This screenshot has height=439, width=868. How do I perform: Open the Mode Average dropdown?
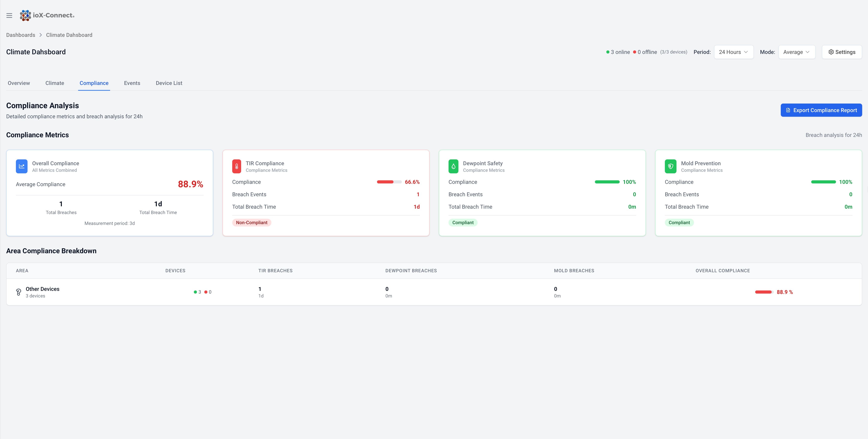coord(796,52)
